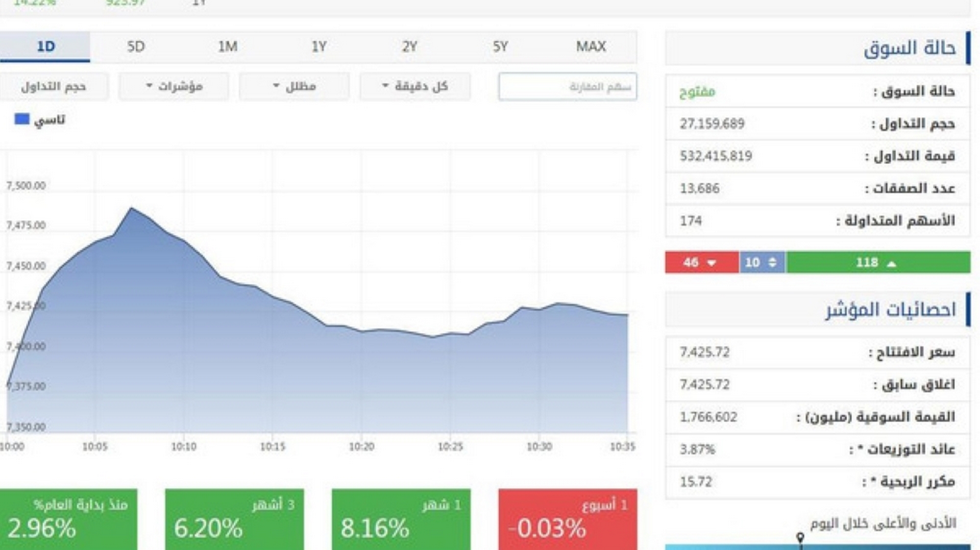This screenshot has height=550, width=980.
Task: Click the blue 10 unchanged stocks indicator
Action: click(762, 262)
